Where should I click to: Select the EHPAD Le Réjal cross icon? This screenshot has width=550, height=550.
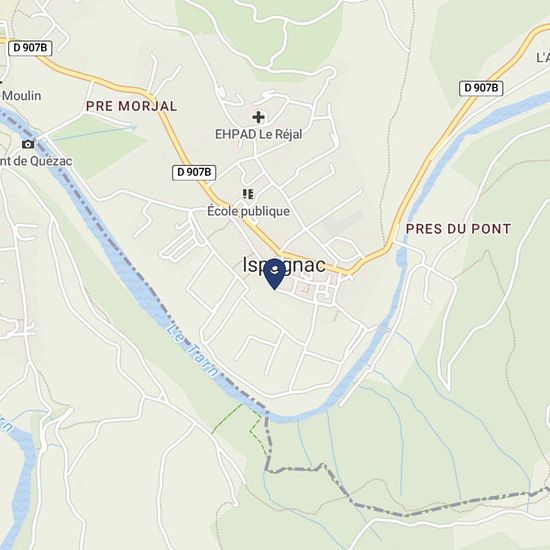[259, 117]
